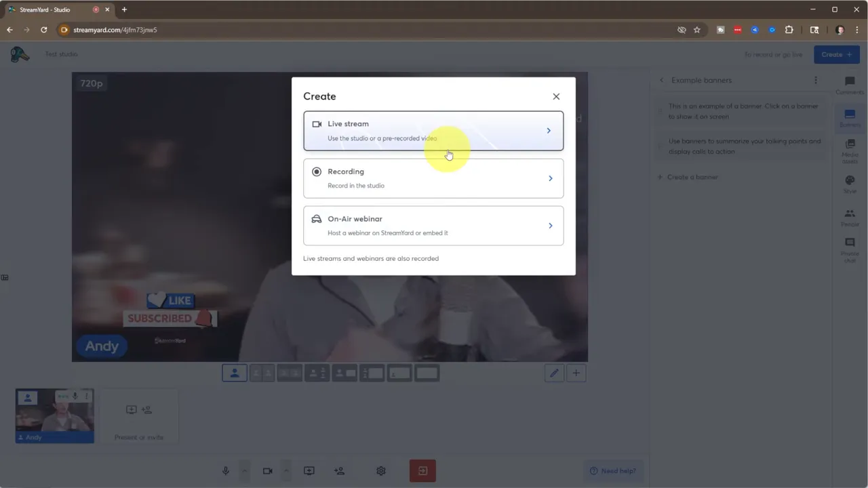Select the Live stream option
Screen dimensions: 868x488
tap(433, 130)
